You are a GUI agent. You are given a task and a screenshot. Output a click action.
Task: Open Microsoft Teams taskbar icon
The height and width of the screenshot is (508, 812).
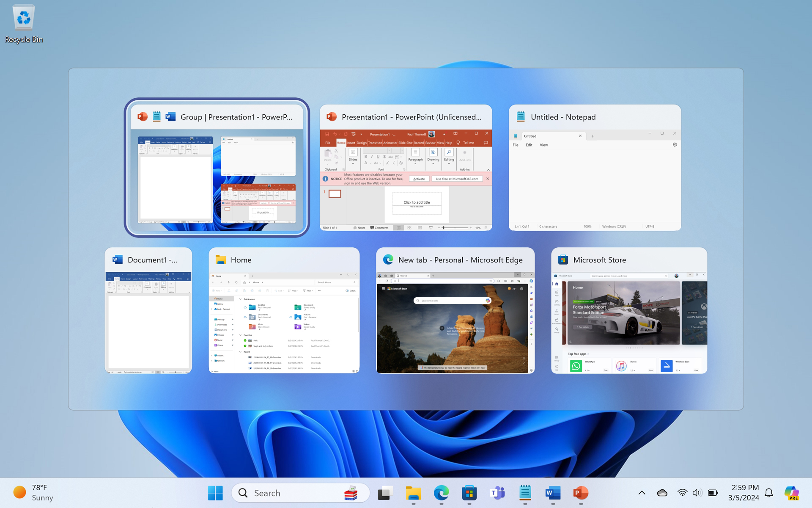click(x=497, y=493)
